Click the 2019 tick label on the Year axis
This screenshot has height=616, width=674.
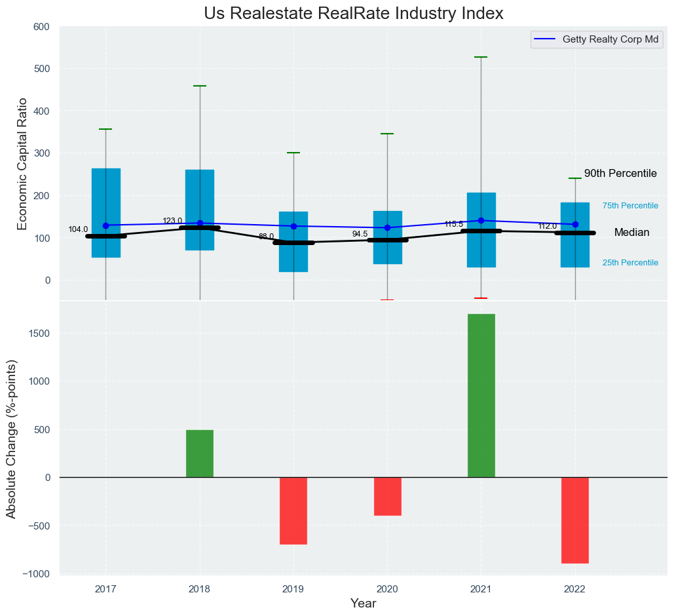[293, 589]
